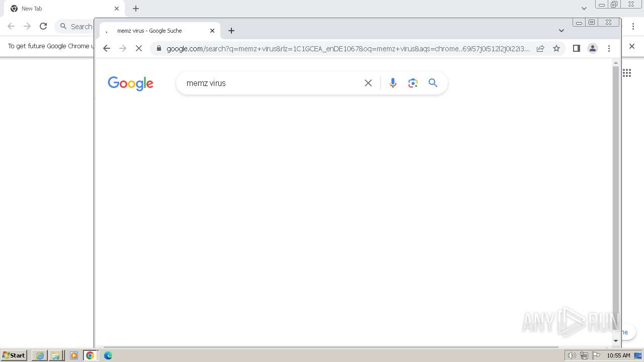Launch Microsoft Edge from taskbar
This screenshot has height=362, width=644.
click(108, 355)
